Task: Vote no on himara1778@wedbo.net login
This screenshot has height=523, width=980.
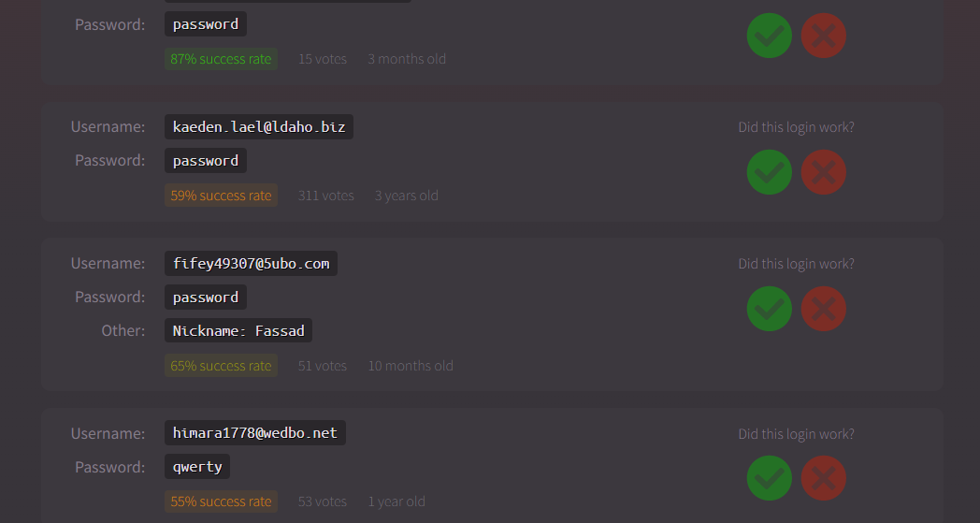Action: (x=824, y=478)
